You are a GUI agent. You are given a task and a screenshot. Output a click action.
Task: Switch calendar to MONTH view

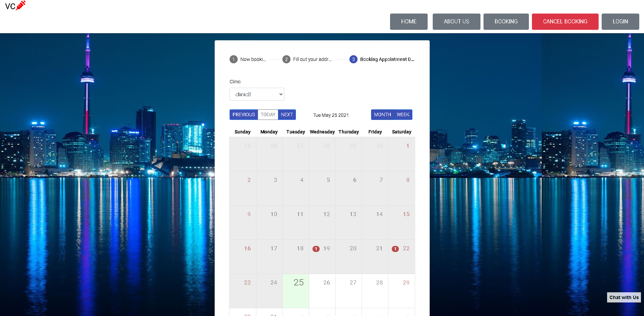(382, 114)
